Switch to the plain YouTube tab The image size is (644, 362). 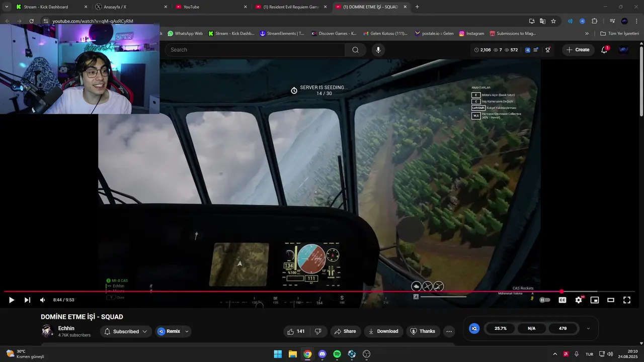212,7
